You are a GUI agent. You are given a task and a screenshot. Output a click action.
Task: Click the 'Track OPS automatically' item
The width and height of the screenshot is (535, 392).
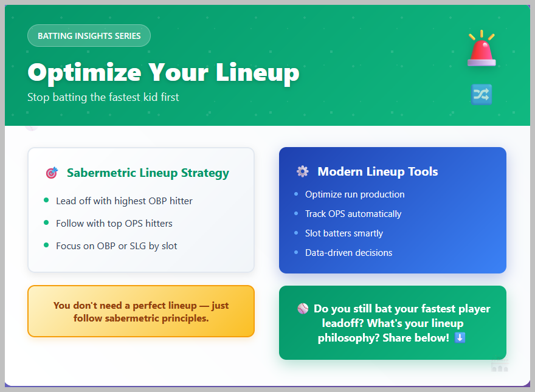[353, 214]
